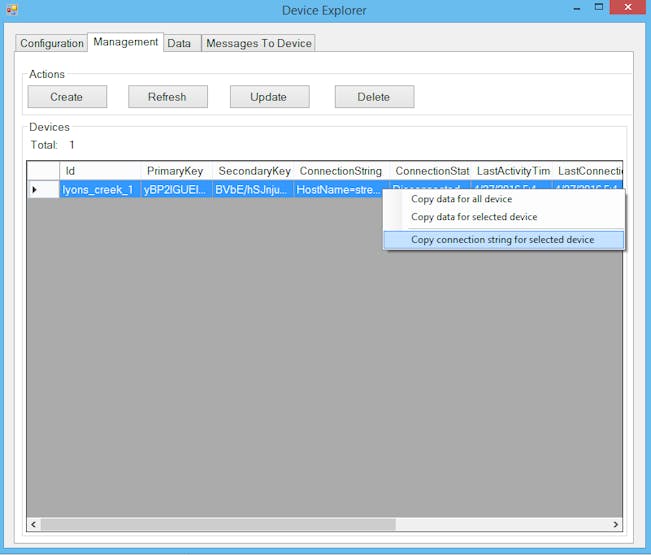The height and width of the screenshot is (555, 651).
Task: Switch to the Configuration tab
Action: [51, 43]
